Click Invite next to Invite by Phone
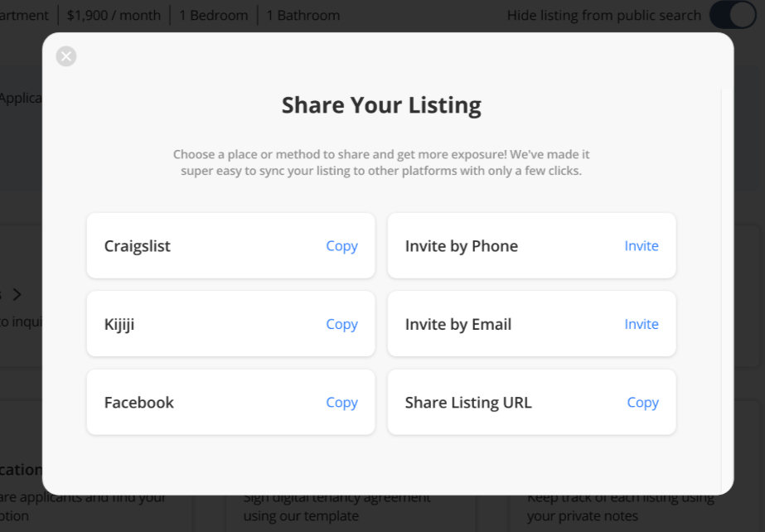The image size is (765, 532). click(x=641, y=246)
